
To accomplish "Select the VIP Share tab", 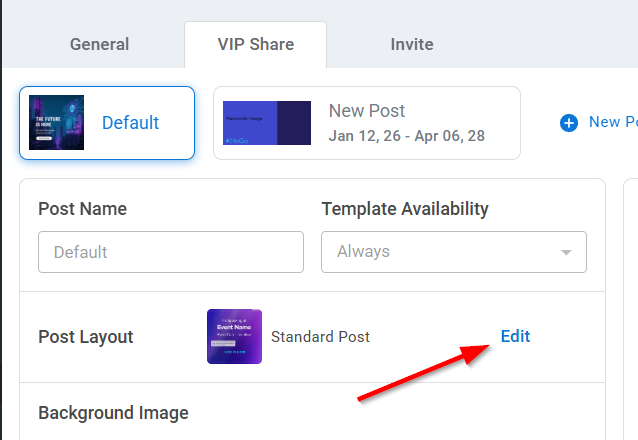I will [x=255, y=44].
